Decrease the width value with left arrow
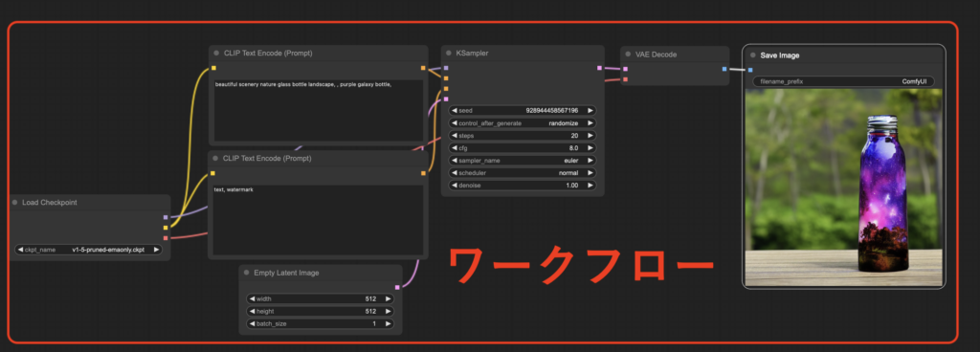 (252, 299)
